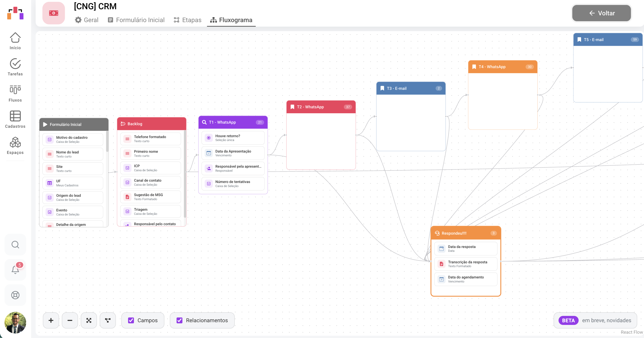Click Formulário Inicial node scrollbar
The width and height of the screenshot is (644, 338).
(x=107, y=141)
